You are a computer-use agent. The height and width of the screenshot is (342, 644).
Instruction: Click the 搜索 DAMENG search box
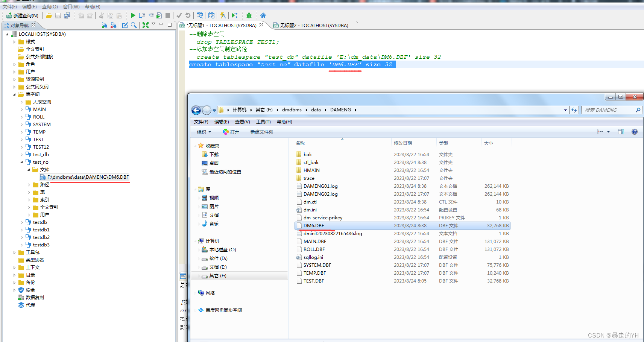[x=609, y=110]
